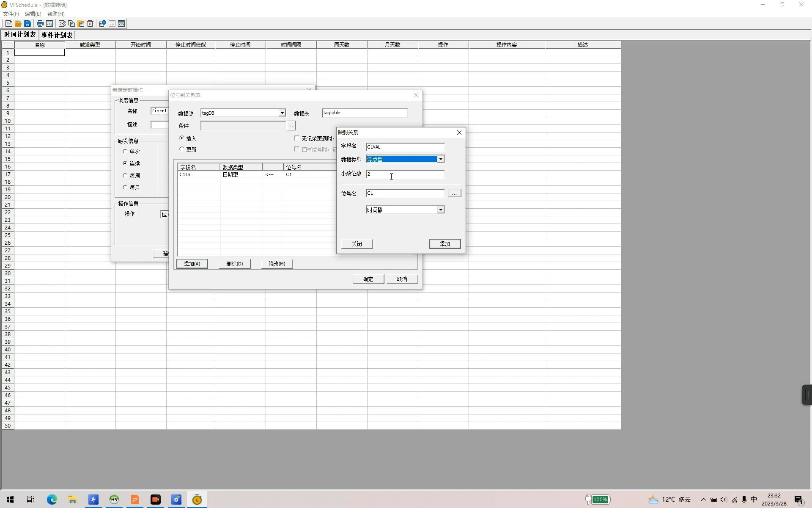The image size is (812, 508).
Task: Open File Explorer from the taskbar
Action: pyautogui.click(x=72, y=500)
